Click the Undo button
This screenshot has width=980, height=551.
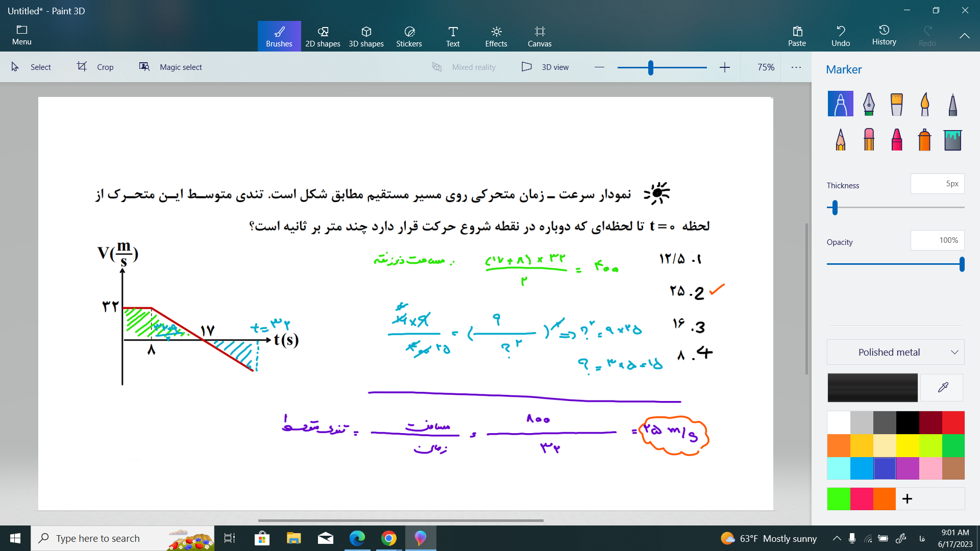(x=841, y=36)
